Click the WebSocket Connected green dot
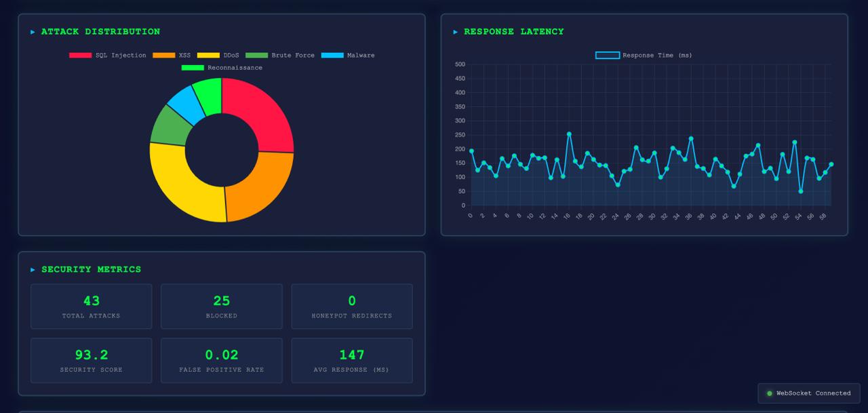Screen dimensions: 868x413 [x=770, y=393]
